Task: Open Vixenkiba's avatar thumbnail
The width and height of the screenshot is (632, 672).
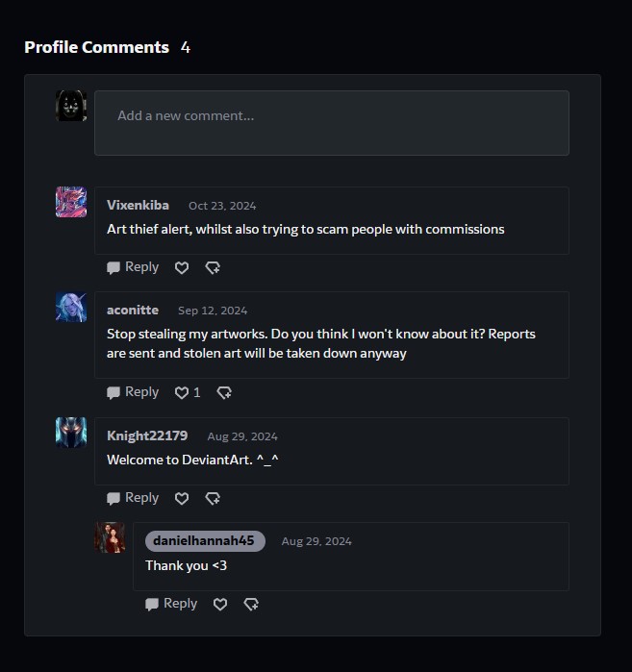Action: [x=71, y=202]
